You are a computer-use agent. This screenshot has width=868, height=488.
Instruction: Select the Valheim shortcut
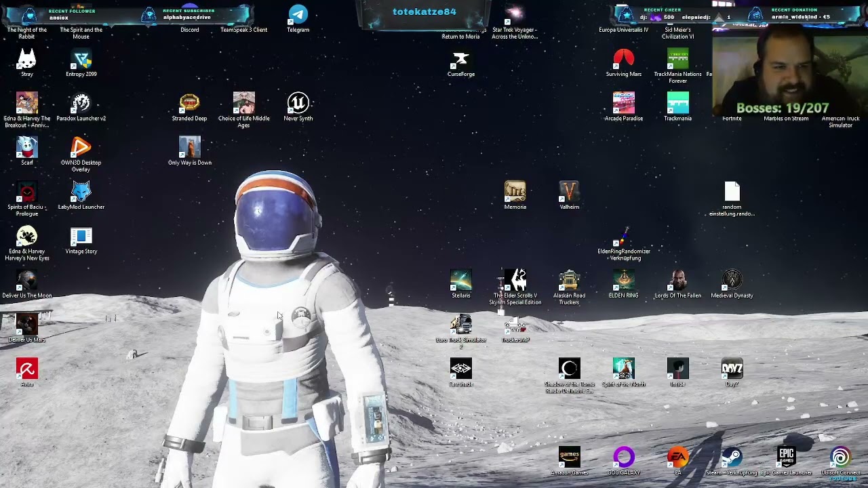pyautogui.click(x=570, y=192)
